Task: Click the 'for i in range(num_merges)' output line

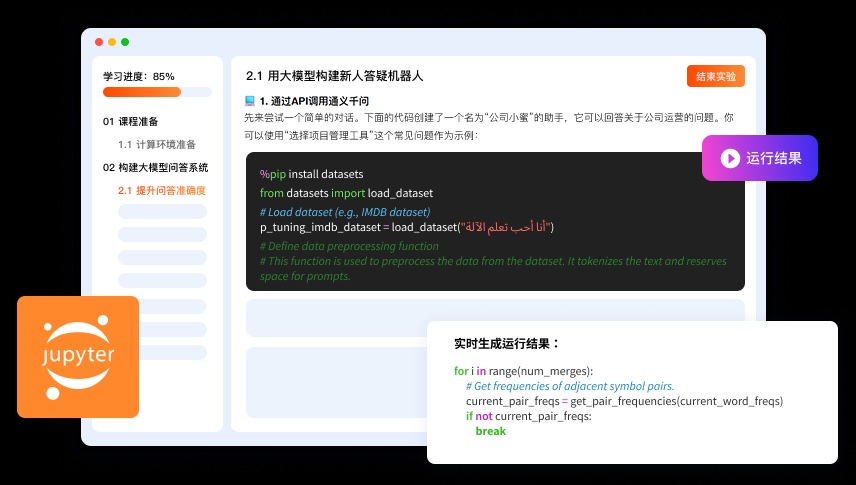Action: [x=523, y=371]
